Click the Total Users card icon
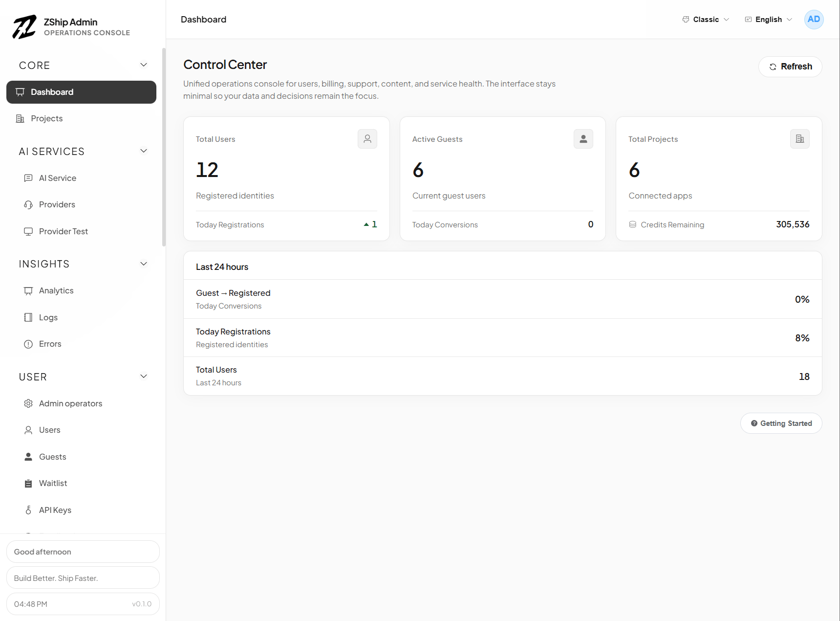This screenshot has height=621, width=840. pos(367,139)
